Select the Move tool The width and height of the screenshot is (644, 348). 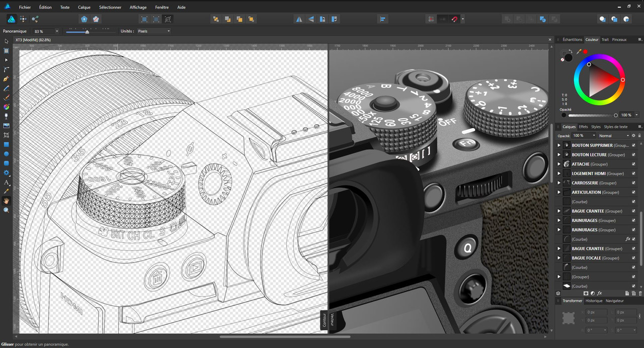click(x=7, y=41)
